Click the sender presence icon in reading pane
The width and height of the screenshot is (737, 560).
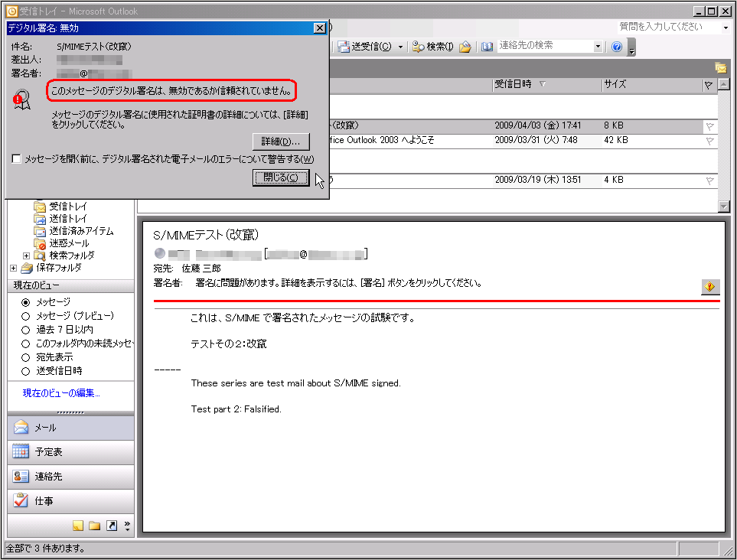[x=160, y=253]
